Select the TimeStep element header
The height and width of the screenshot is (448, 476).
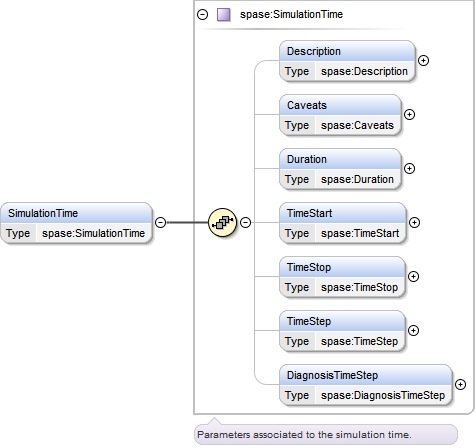click(342, 321)
